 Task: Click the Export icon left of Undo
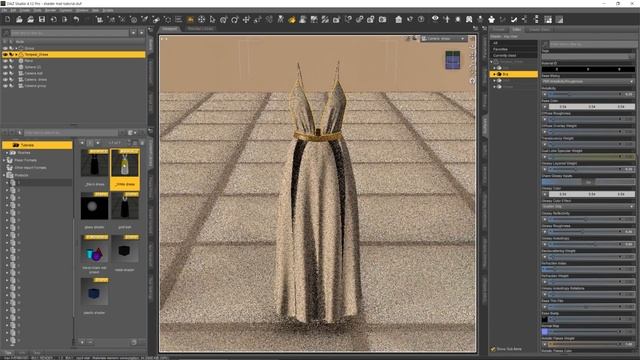pyautogui.click(x=64, y=19)
